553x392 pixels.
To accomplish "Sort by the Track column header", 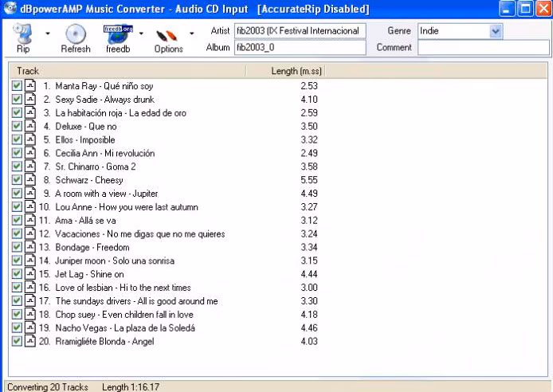I will click(127, 71).
